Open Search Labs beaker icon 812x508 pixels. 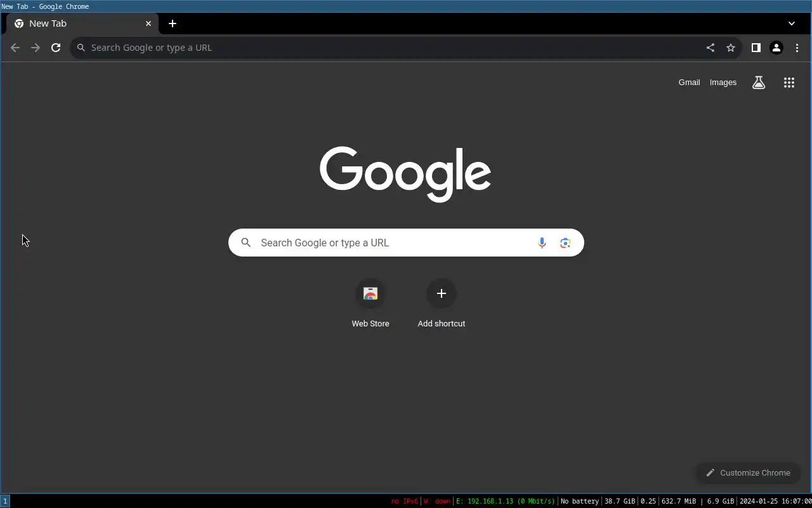pos(759,83)
